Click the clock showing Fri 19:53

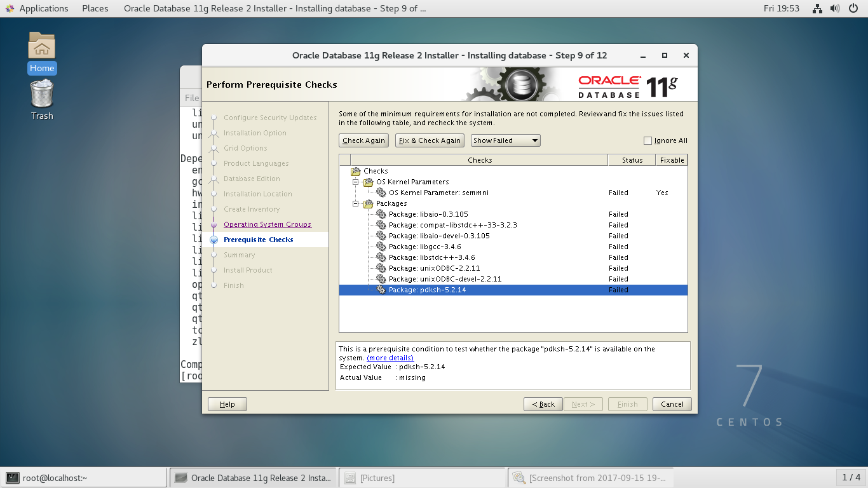pyautogui.click(x=782, y=8)
